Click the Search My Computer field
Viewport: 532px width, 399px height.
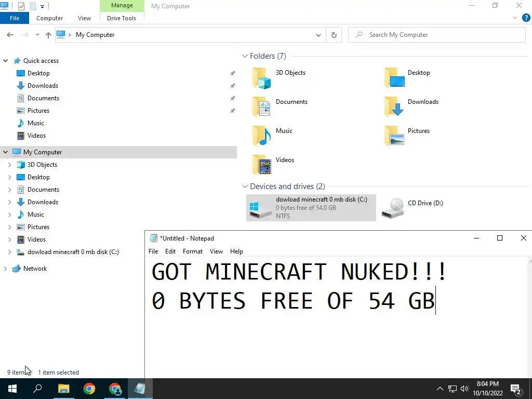tap(437, 35)
